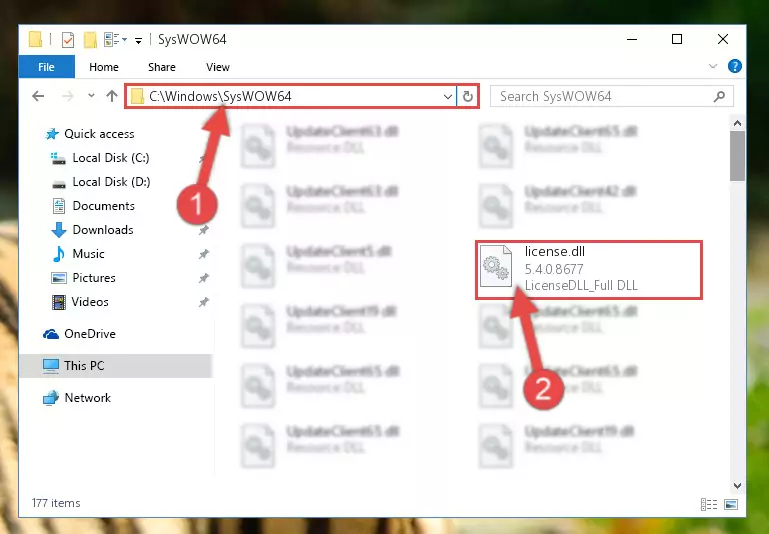
Task: Click the Pictures landscape icon in sidebar
Action: [59, 278]
